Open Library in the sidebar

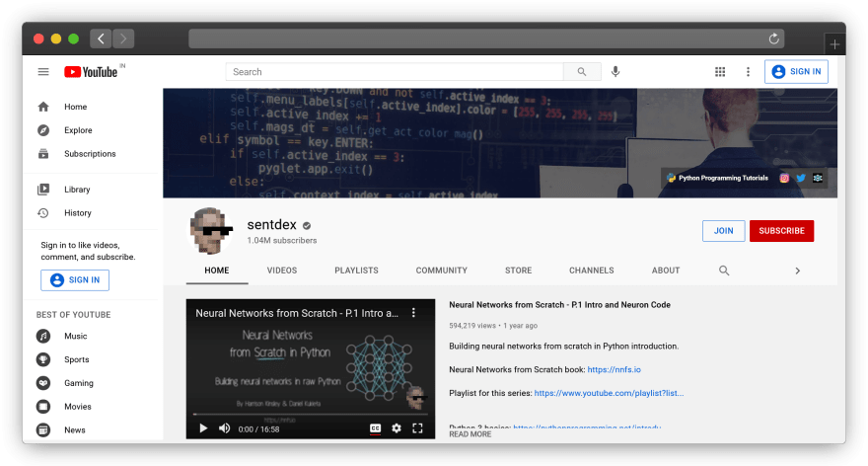tap(77, 190)
